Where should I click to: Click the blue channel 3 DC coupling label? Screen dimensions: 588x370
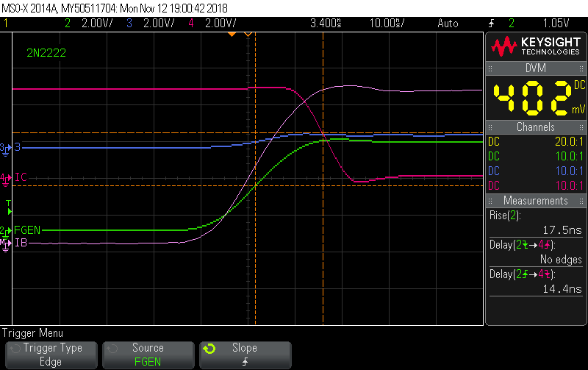click(x=494, y=171)
